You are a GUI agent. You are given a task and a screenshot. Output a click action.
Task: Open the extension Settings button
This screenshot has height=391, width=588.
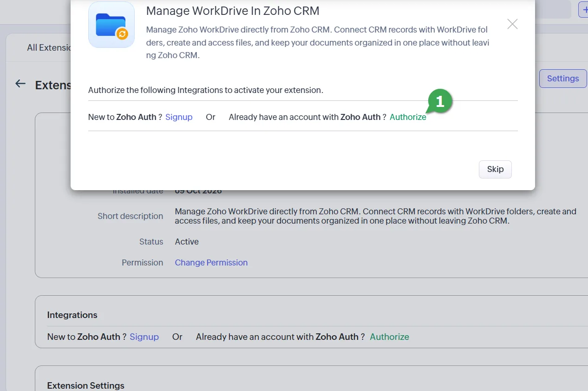point(563,79)
